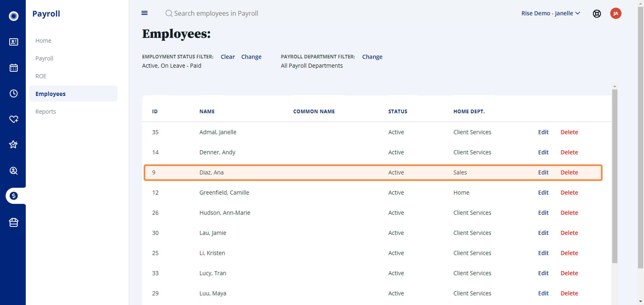The image size is (644, 305).
Task: Delete employee Lucy, Tran
Action: coord(569,273)
